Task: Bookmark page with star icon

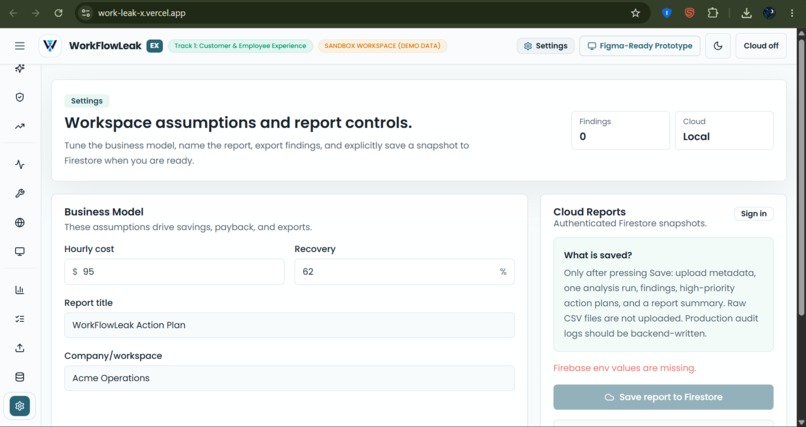Action: (x=635, y=13)
